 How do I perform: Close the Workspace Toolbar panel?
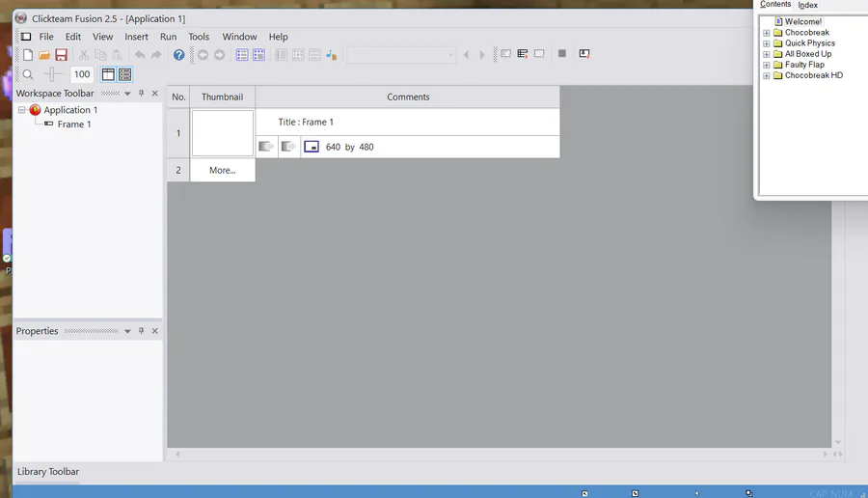point(155,93)
